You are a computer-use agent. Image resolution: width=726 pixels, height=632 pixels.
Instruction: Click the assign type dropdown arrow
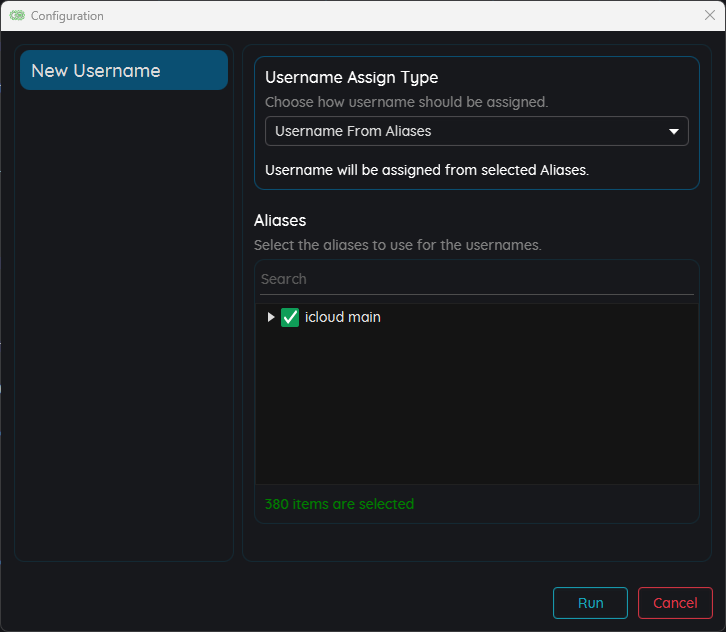(673, 131)
